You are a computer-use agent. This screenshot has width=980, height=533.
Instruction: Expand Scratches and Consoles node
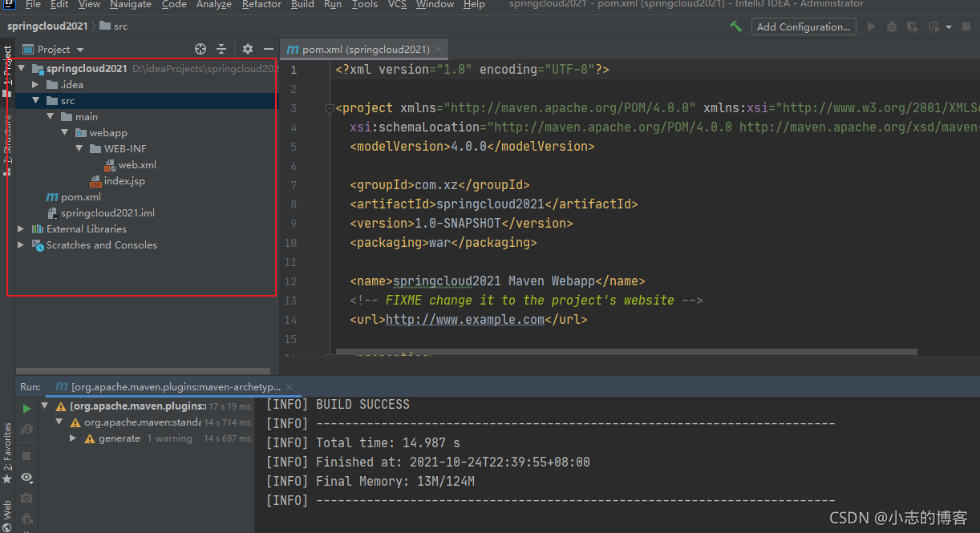pyautogui.click(x=22, y=244)
